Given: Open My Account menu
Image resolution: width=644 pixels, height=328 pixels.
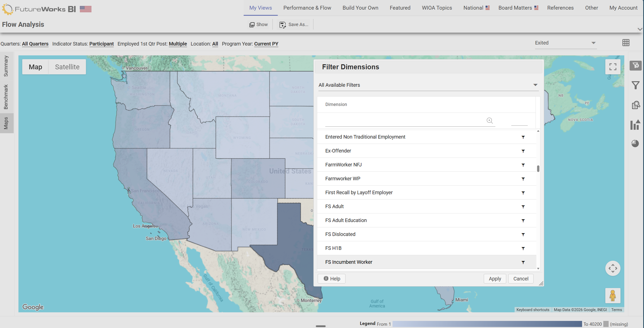Looking at the screenshot, I should [x=623, y=8].
